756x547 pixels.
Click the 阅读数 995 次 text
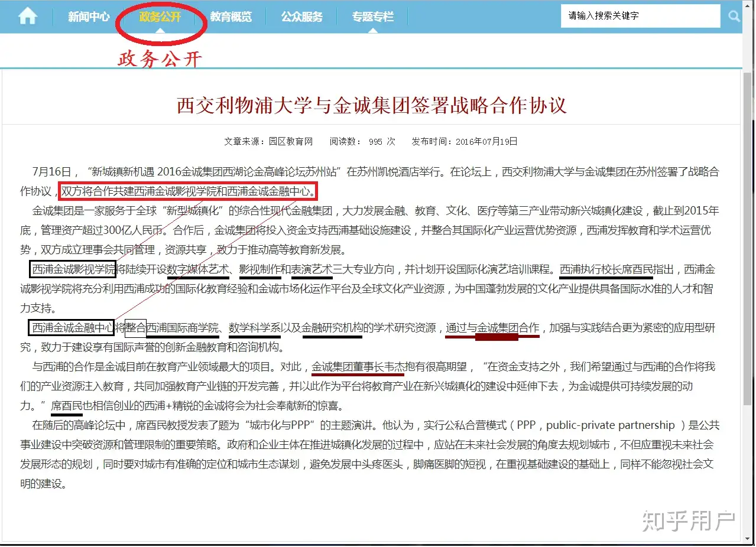362,142
